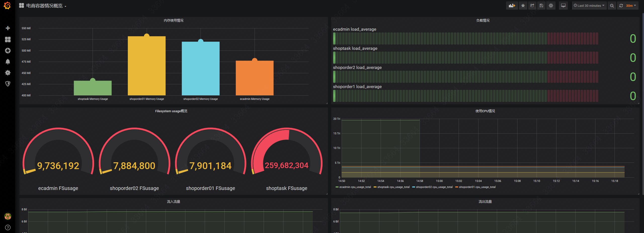
Task: Click the Save dashboard icon
Action: tap(541, 6)
